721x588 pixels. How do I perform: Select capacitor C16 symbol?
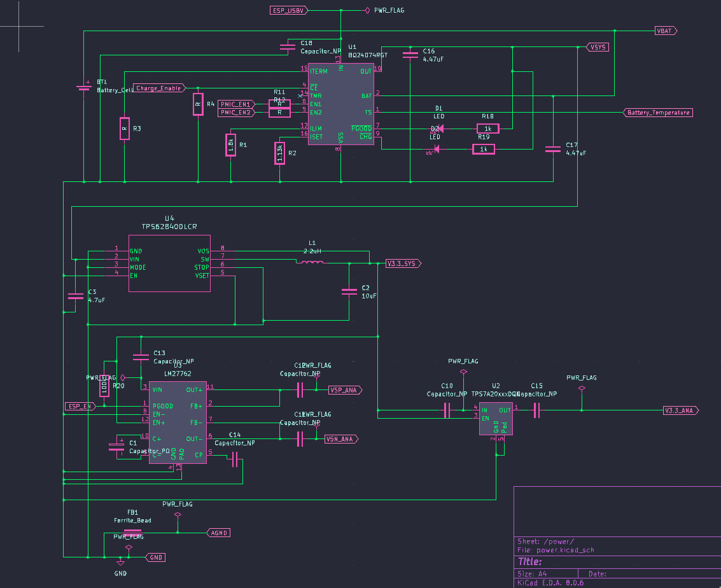tap(410, 55)
